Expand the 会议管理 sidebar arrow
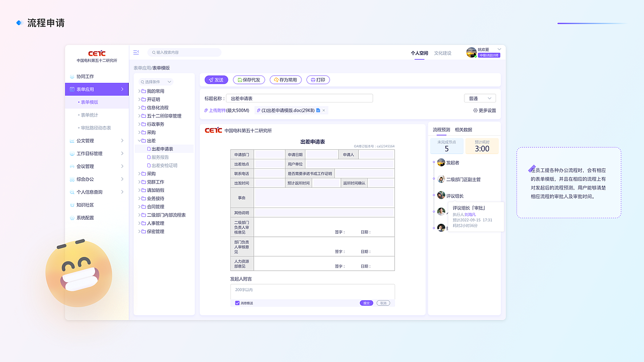Viewport: 644px width, 362px height. point(122,166)
